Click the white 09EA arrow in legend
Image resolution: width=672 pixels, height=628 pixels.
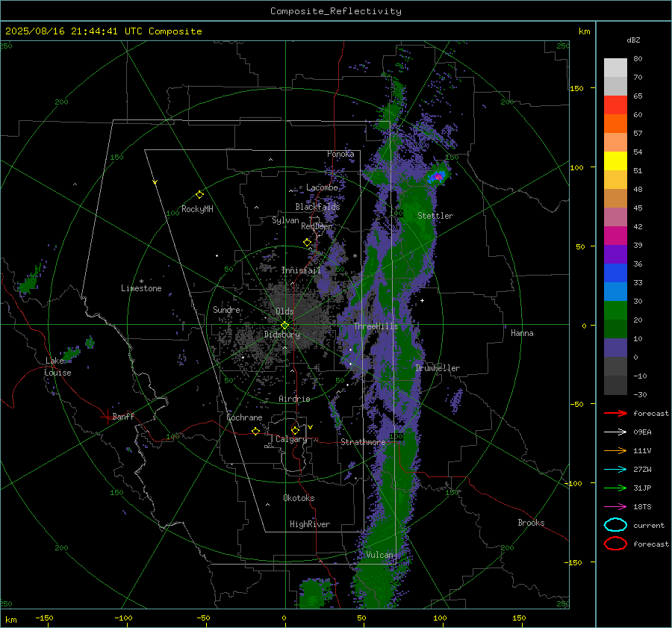615,432
